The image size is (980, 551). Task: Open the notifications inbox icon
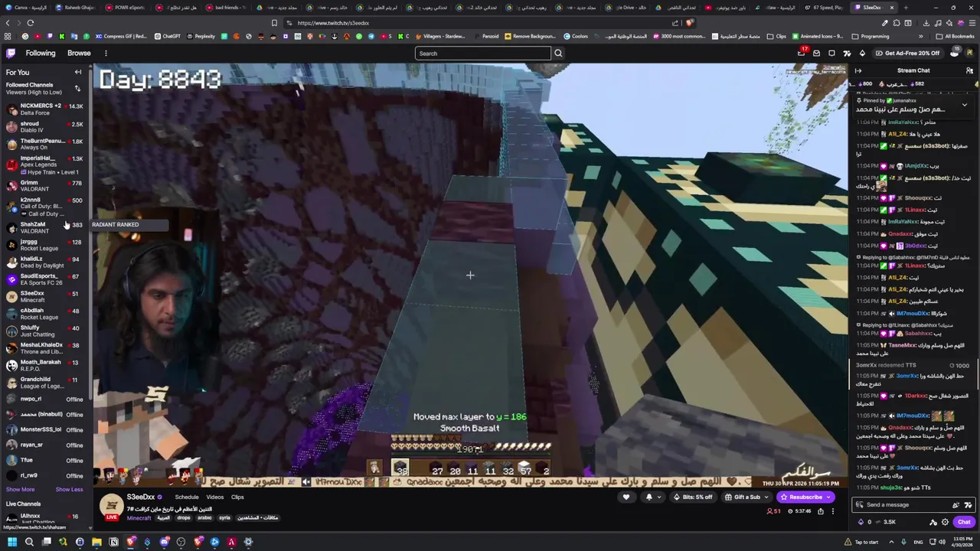click(x=816, y=53)
